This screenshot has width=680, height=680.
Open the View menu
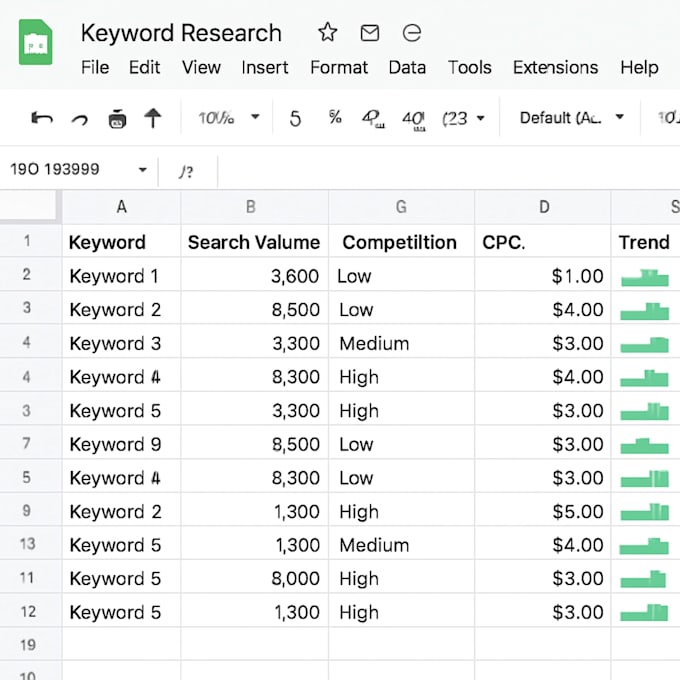[201, 68]
